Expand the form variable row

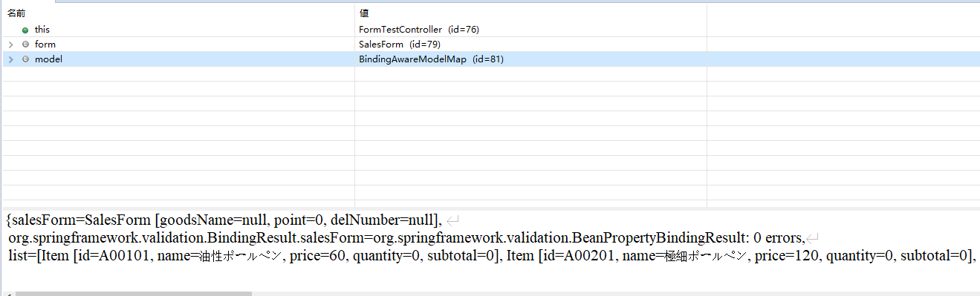coord(11,45)
